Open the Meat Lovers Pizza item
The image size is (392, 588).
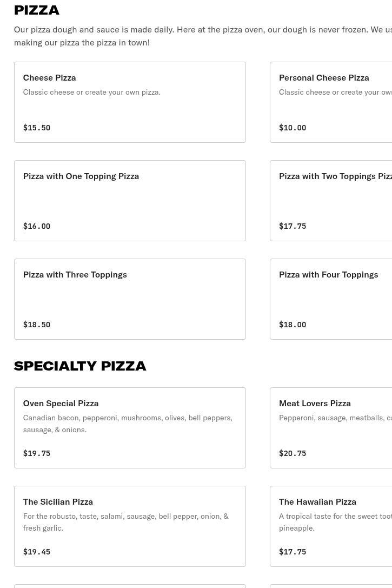[x=315, y=403]
